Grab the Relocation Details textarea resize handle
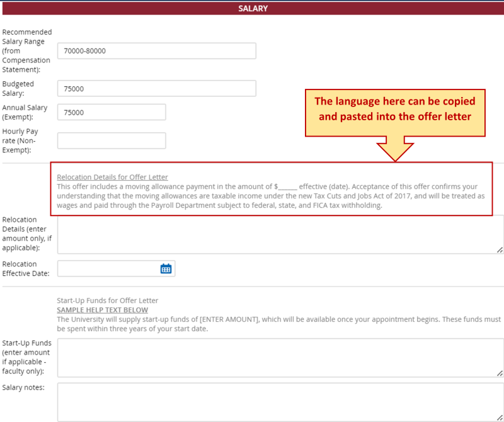 500,250
